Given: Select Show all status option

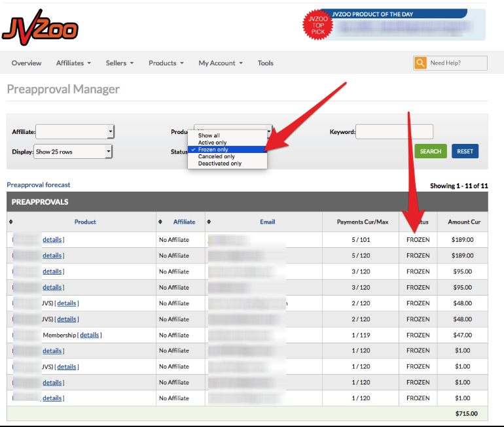Looking at the screenshot, I should pos(228,135).
